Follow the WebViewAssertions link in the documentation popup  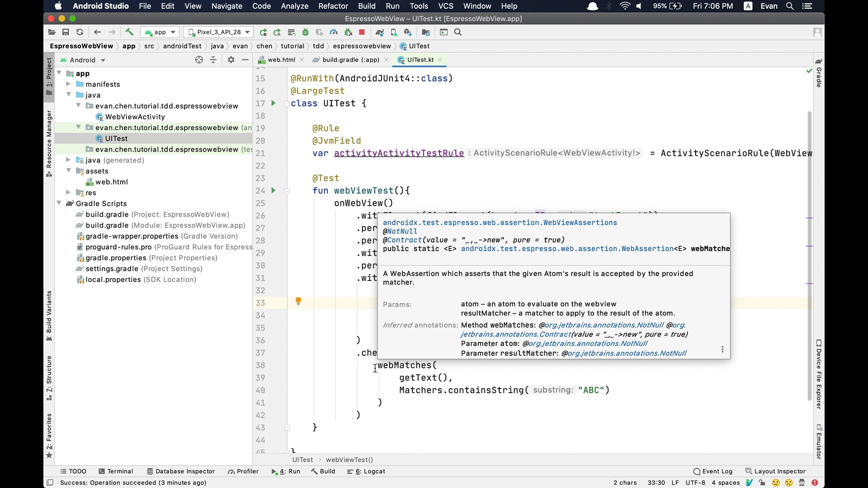(500, 222)
